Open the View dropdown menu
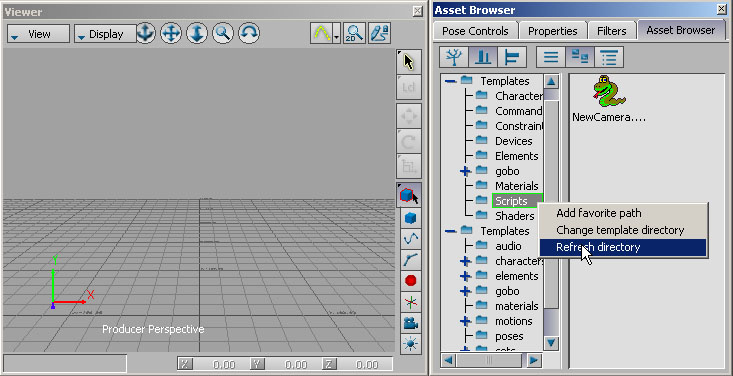The image size is (733, 376). coord(38,34)
